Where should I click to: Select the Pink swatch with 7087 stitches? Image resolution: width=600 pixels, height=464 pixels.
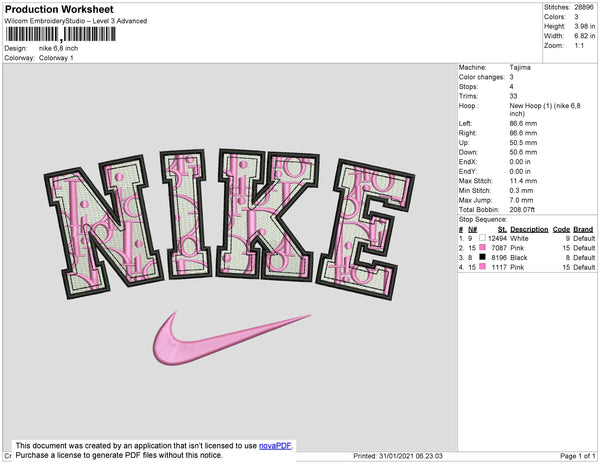coord(483,247)
